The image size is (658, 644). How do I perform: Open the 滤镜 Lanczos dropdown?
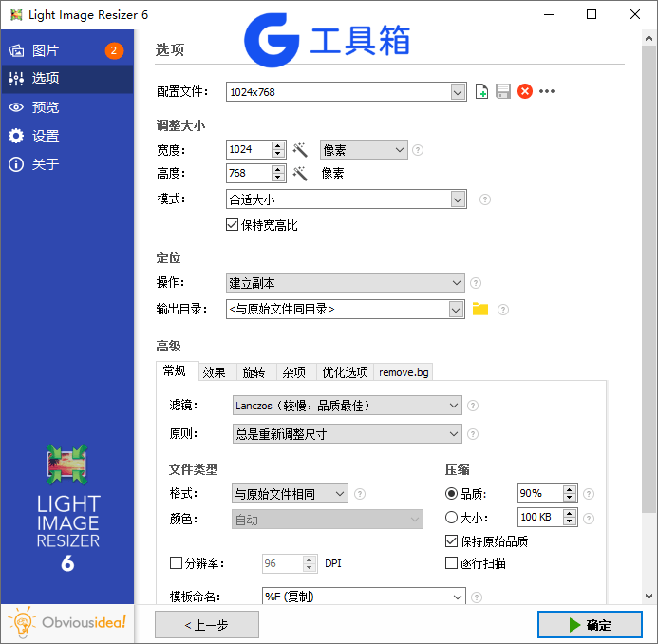[x=348, y=406]
